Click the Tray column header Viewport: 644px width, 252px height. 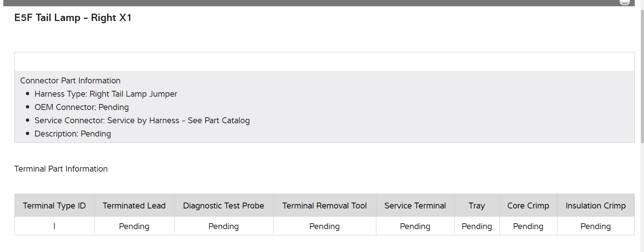coord(477,206)
